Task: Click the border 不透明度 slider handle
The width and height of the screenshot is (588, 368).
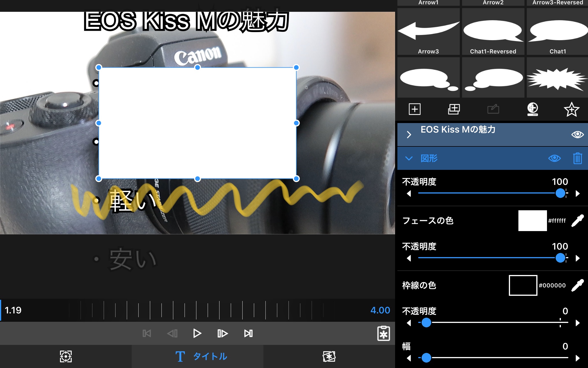Action: 426,323
